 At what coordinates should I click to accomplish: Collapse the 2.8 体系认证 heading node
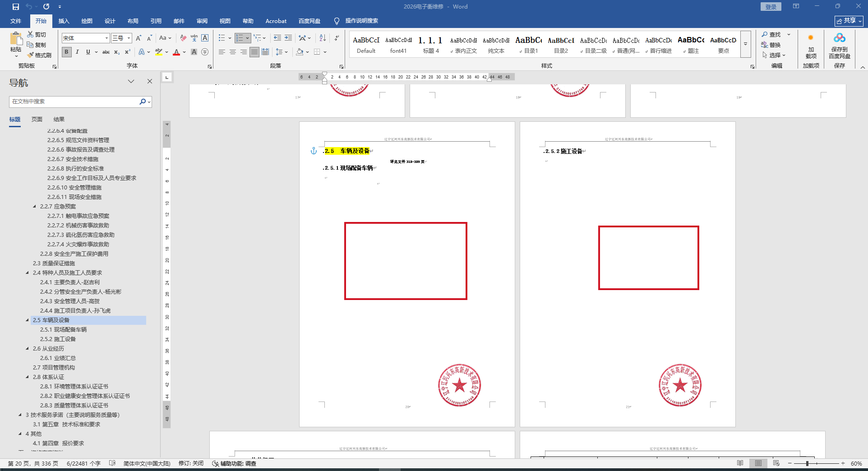click(x=28, y=377)
